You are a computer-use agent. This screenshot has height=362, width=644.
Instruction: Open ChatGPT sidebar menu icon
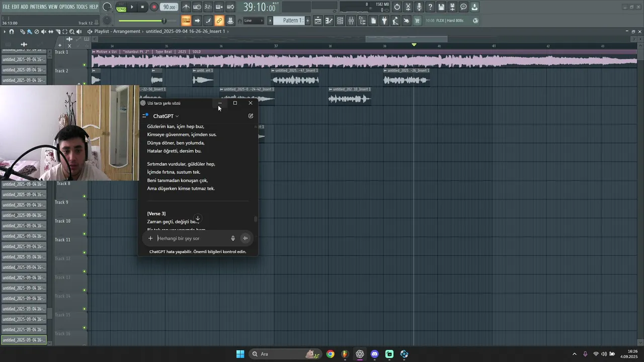click(145, 116)
